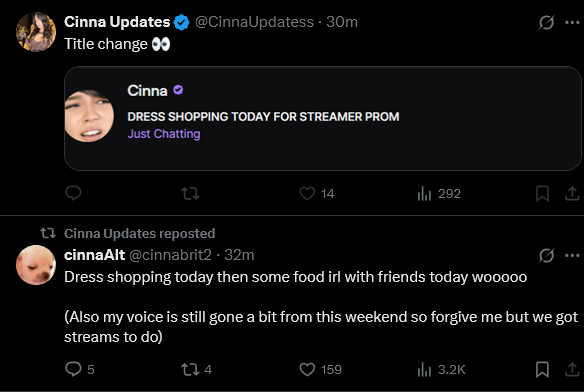Bookmark the Cinna Updates tweet
This screenshot has width=584, height=392.
pos(542,193)
